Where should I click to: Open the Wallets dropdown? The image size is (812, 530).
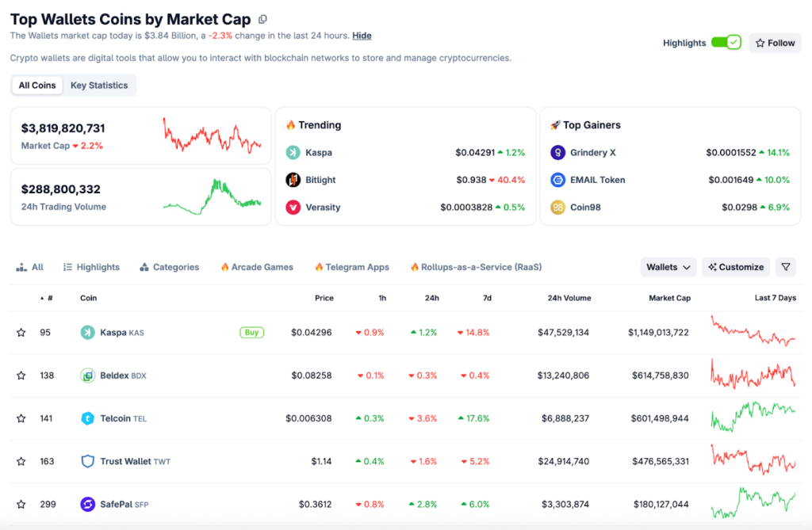668,267
